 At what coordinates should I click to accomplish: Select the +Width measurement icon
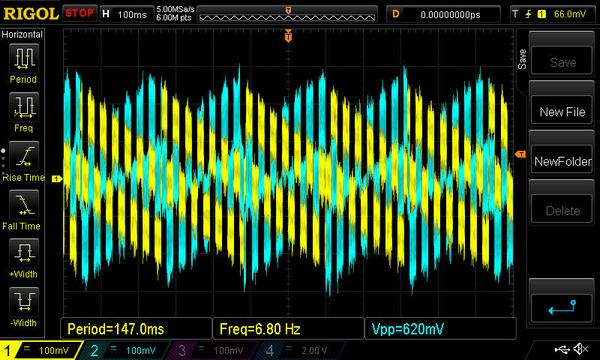(24, 253)
